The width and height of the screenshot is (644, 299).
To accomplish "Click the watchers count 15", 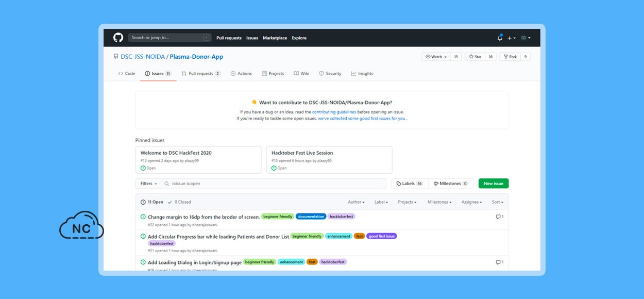I will point(455,57).
